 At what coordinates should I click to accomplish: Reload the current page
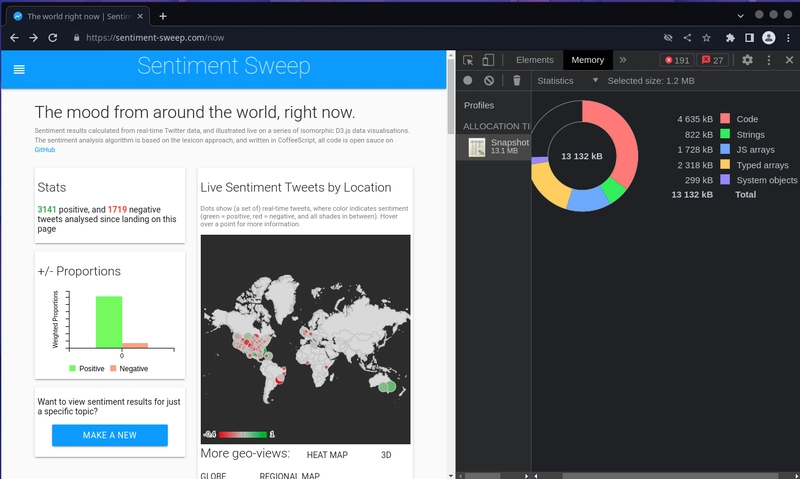coord(53,38)
